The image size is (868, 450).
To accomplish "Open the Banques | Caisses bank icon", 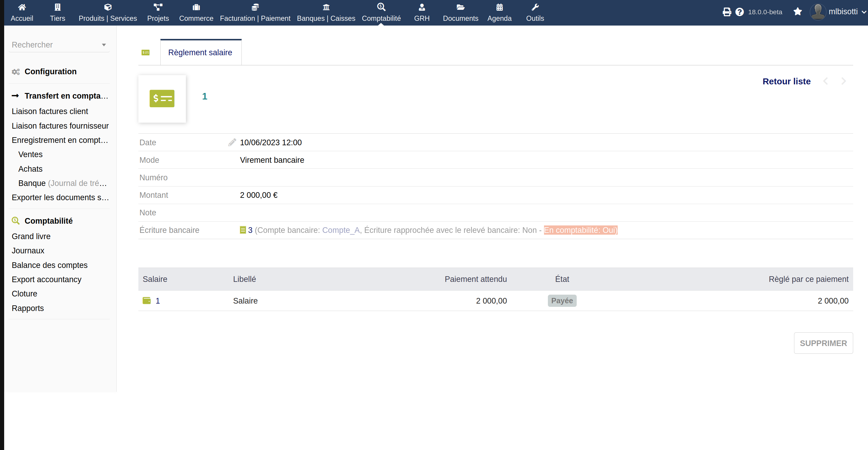I will click(326, 7).
